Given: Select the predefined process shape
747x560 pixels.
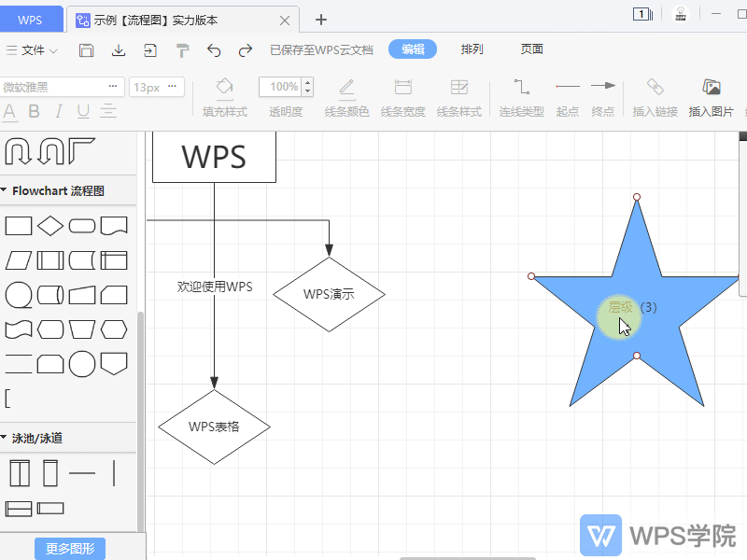Looking at the screenshot, I should pyautogui.click(x=50, y=260).
